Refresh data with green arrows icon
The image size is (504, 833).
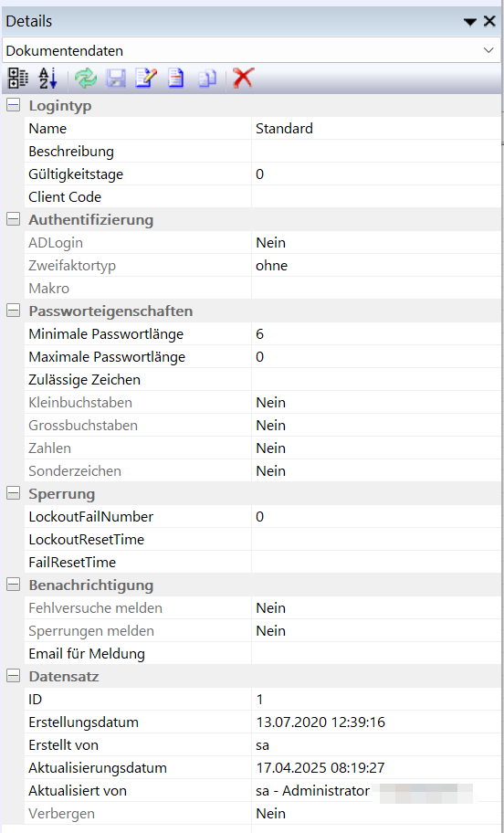86,79
